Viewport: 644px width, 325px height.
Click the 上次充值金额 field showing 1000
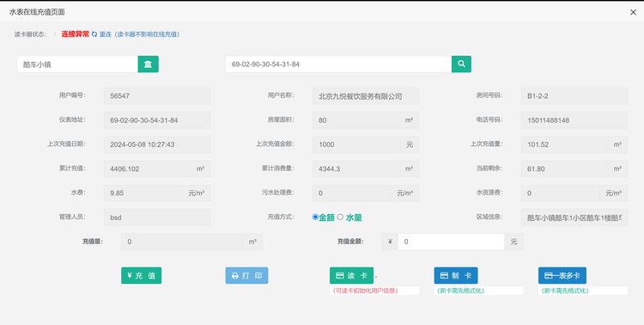coord(356,144)
